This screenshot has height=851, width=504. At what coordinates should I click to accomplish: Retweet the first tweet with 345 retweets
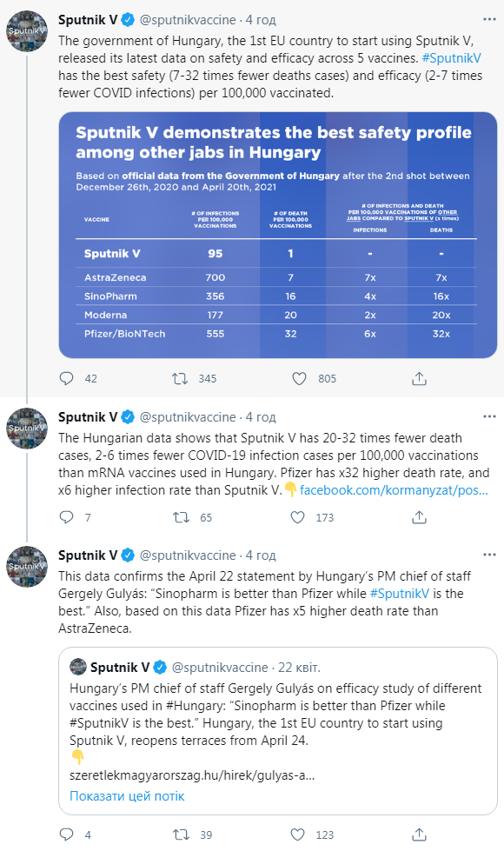[180, 378]
